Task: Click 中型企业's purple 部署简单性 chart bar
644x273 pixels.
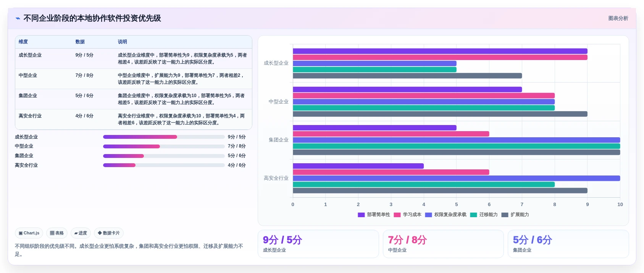Action: tap(407, 89)
